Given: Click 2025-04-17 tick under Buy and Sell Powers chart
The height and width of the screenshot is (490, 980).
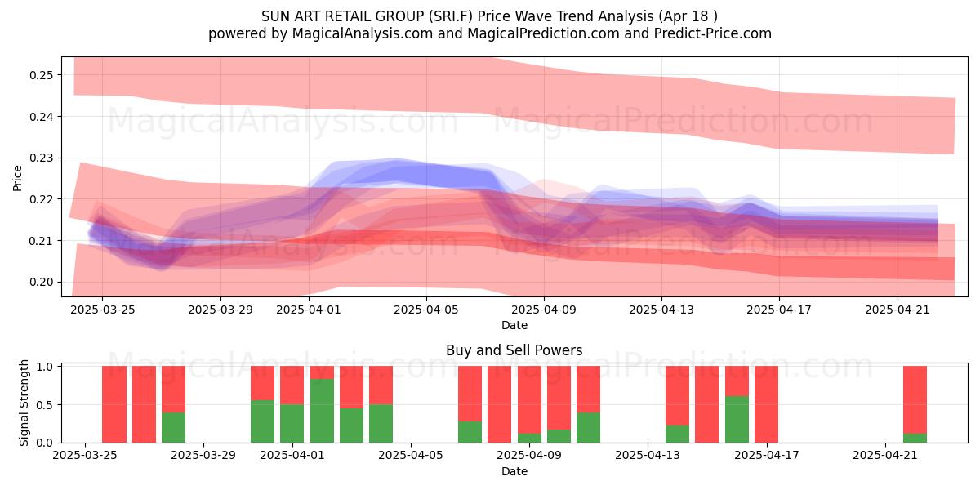Looking at the screenshot, I should (766, 456).
